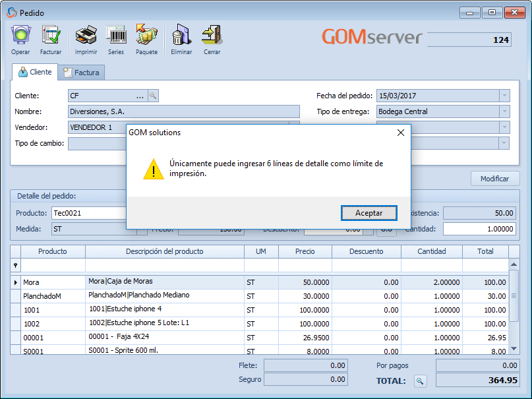532x399 pixels.
Task: Click the Cerrar toolbar icon
Action: coord(212,35)
